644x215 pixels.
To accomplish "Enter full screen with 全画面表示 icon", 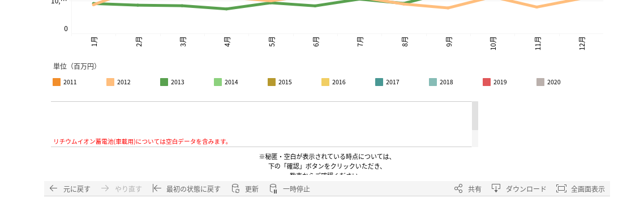I will 561,189.
